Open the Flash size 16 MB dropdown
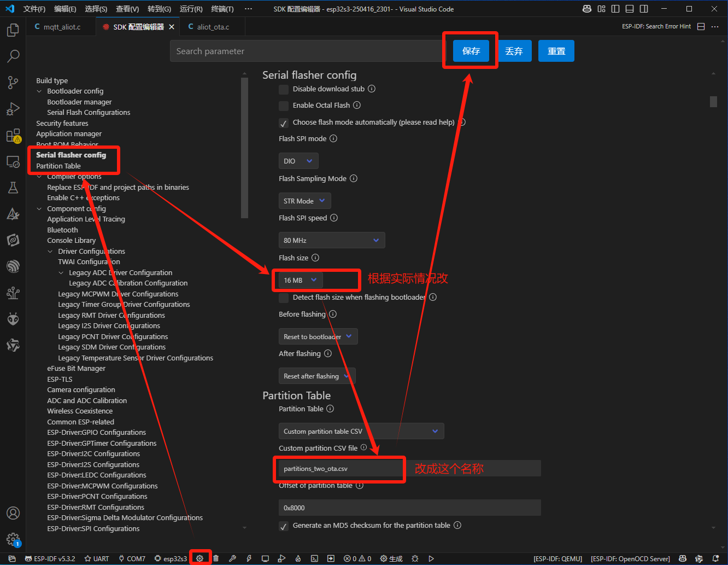 [301, 280]
